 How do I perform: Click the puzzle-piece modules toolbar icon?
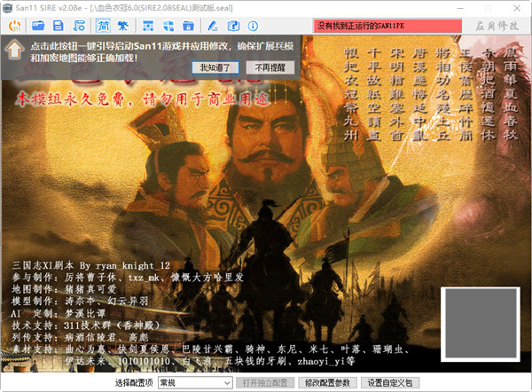click(x=167, y=27)
